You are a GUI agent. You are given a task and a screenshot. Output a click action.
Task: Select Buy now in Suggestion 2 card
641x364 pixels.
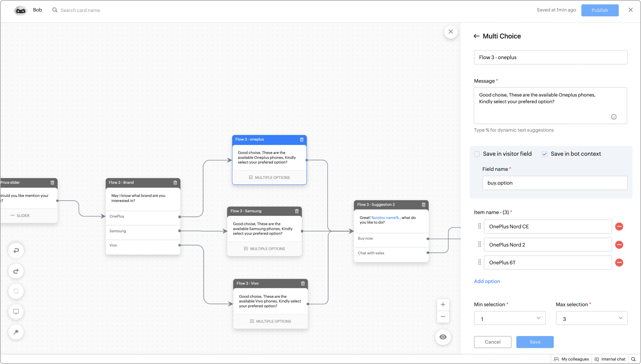[x=391, y=238]
